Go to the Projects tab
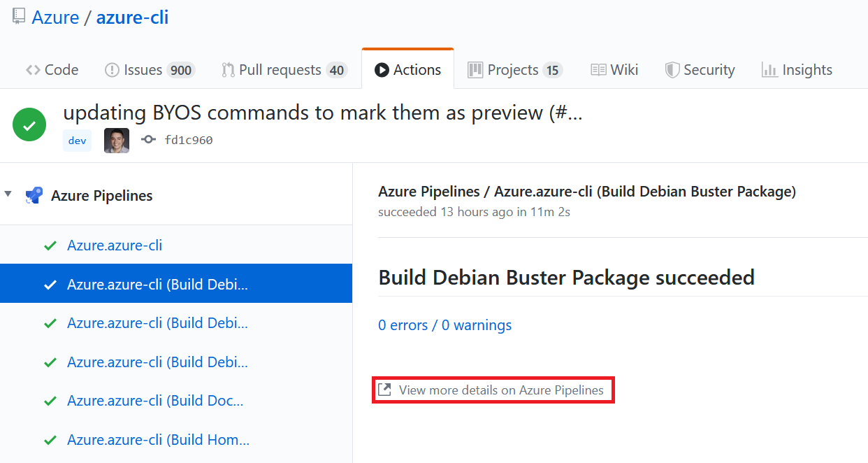868x463 pixels. tap(514, 70)
